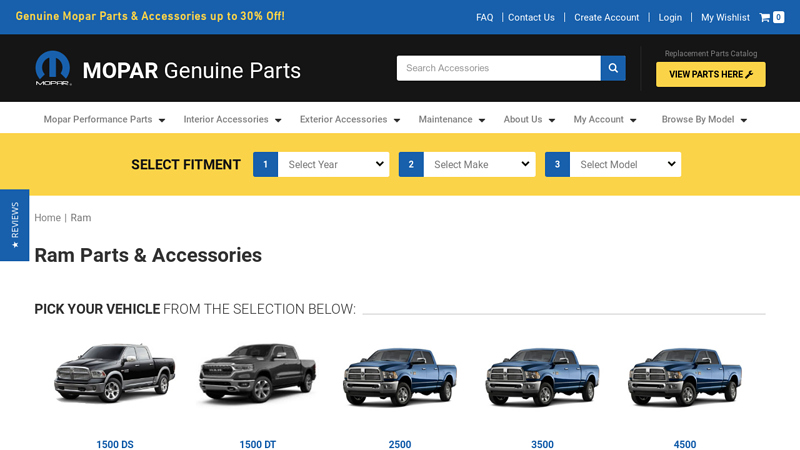
Task: Select the gray 1500 DT truck image
Action: 257,373
